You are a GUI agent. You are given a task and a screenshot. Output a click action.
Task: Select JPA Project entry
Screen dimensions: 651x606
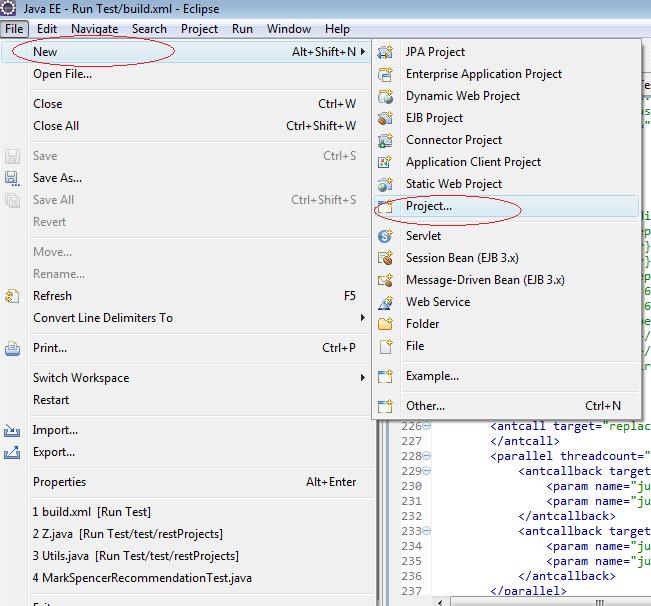[507, 52]
